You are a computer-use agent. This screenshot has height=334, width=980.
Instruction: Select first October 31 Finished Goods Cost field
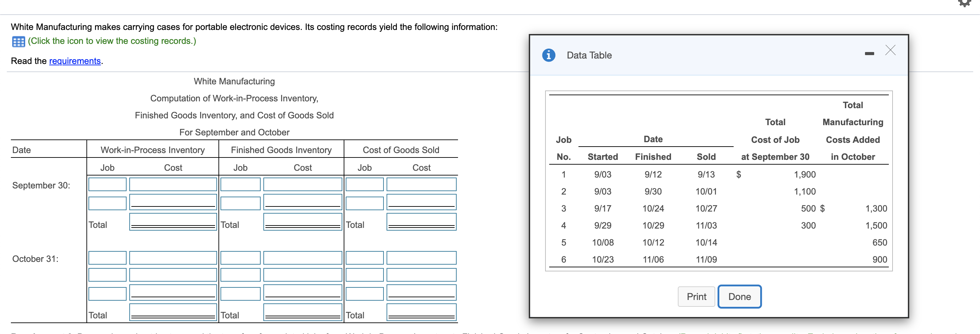coord(303,257)
